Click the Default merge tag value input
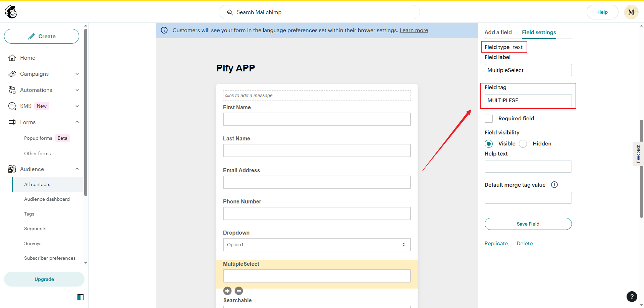 [x=528, y=198]
